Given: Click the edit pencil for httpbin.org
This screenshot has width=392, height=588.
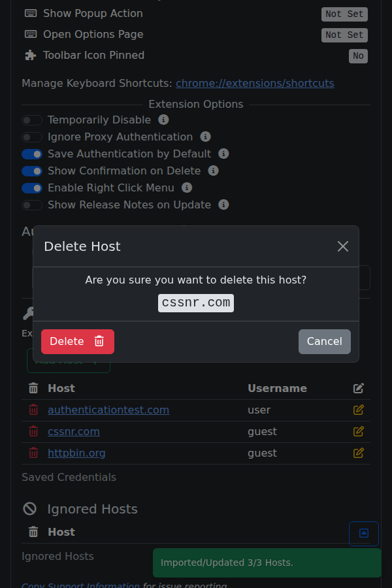Looking at the screenshot, I should 358,453.
